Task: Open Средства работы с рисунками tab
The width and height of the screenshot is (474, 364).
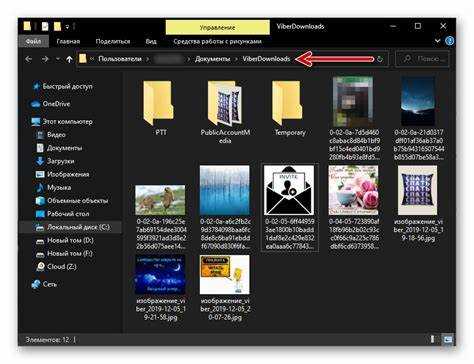Action: 217,41
